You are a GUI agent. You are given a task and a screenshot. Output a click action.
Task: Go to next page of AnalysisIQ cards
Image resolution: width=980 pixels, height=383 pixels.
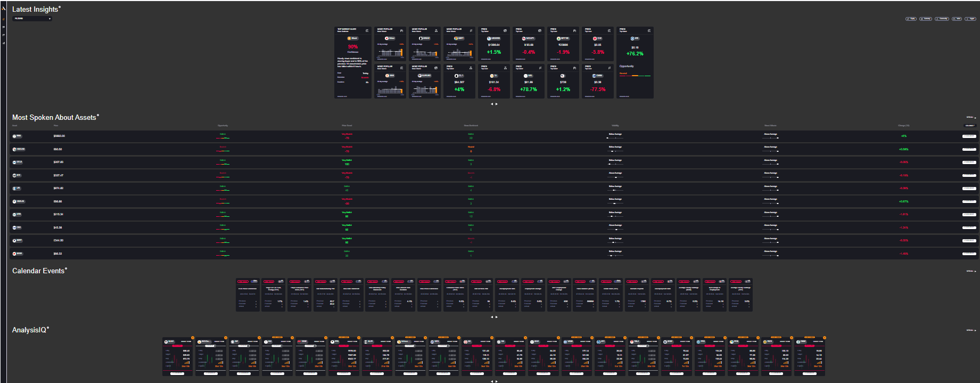497,381
